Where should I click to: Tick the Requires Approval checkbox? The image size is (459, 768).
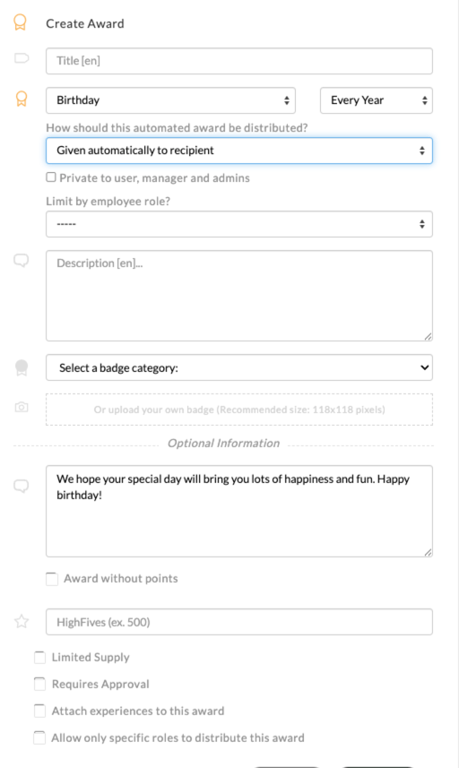tap(40, 684)
